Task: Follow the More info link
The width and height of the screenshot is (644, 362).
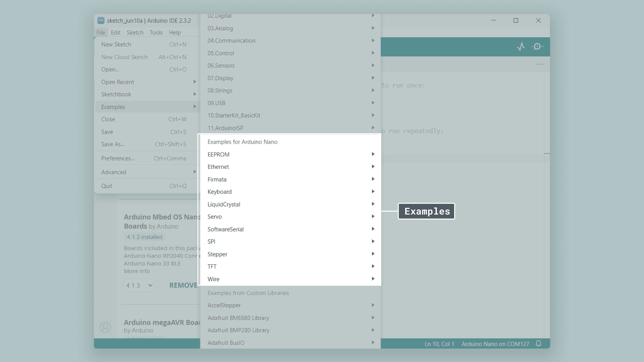Action: click(x=137, y=271)
